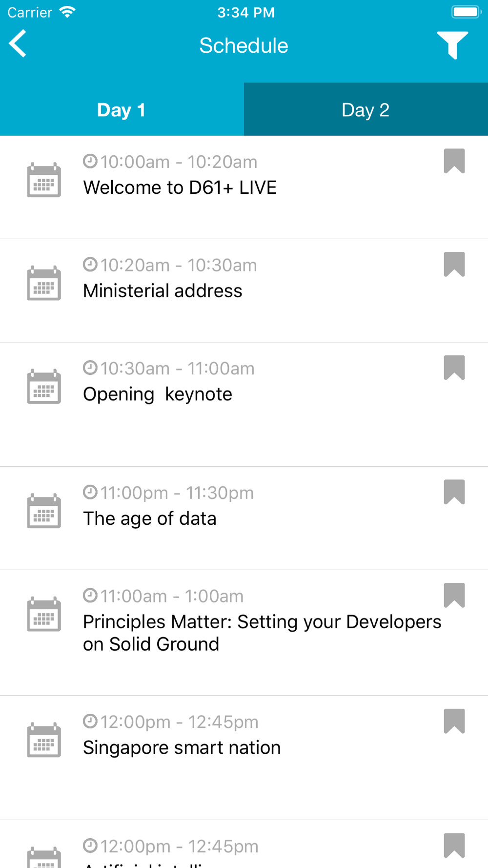Bookmark the Ministerial address session
The height and width of the screenshot is (868, 488).
click(454, 265)
